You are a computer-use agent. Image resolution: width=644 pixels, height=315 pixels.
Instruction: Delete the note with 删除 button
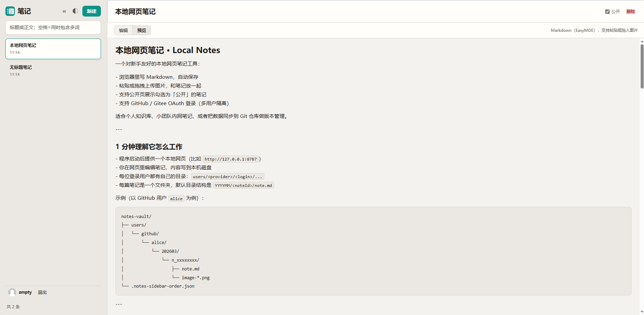tap(630, 11)
